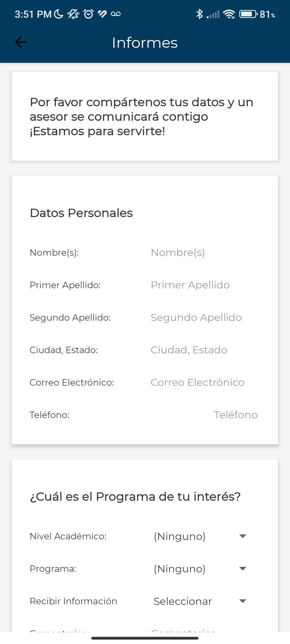Select the Correo Electrónico input field
The width and height of the screenshot is (290, 644).
click(x=204, y=382)
